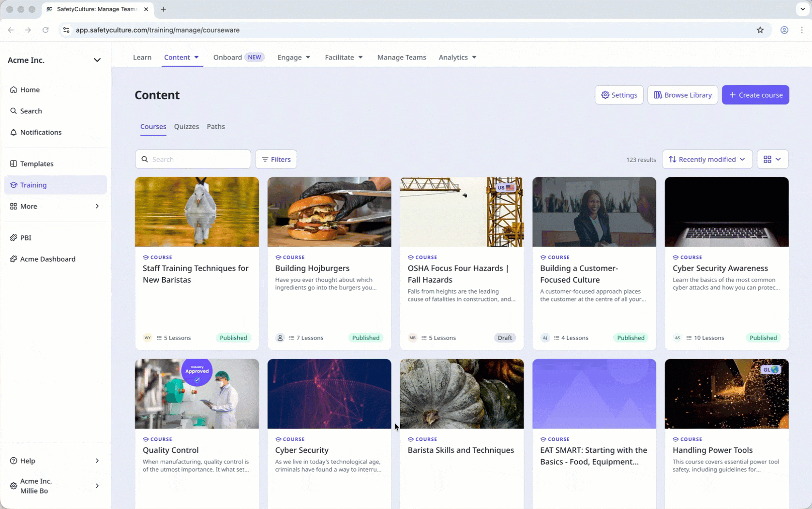Click the PBI puzzle icon

pyautogui.click(x=14, y=238)
